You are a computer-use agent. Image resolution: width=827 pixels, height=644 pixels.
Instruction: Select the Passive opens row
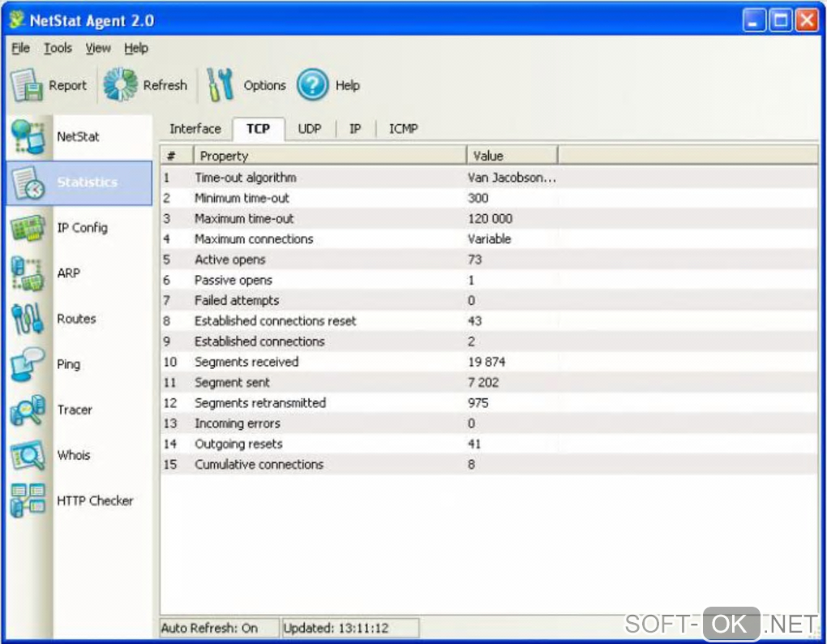tap(489, 280)
